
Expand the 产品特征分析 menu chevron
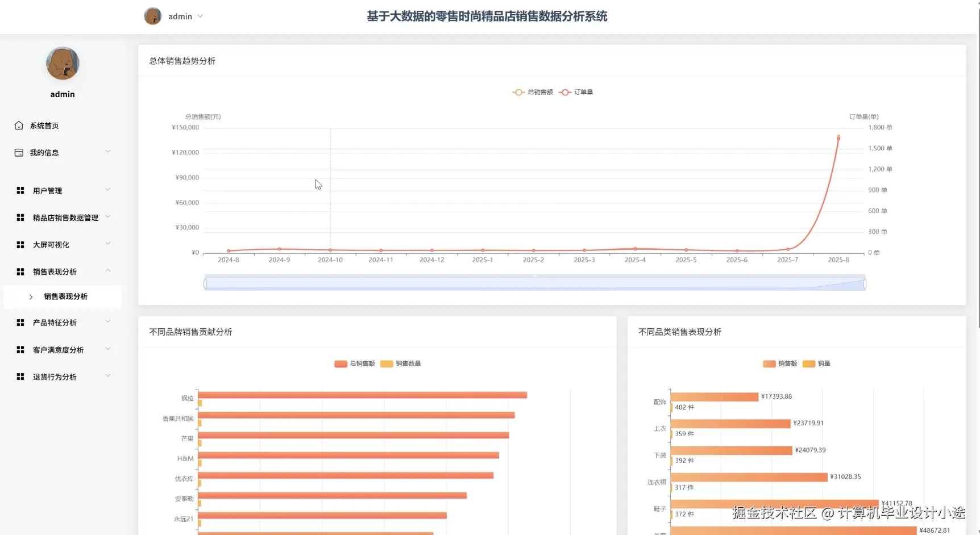(108, 321)
